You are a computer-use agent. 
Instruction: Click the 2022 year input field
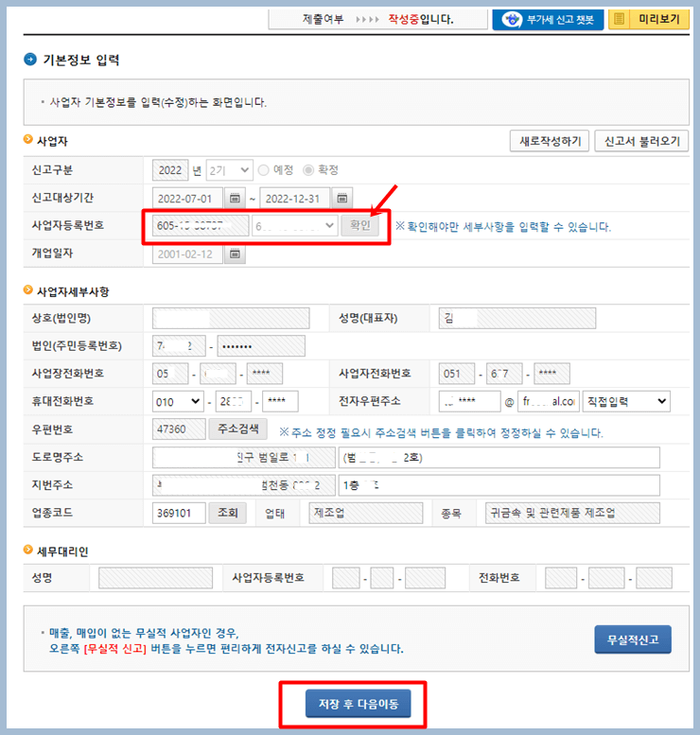[x=170, y=170]
